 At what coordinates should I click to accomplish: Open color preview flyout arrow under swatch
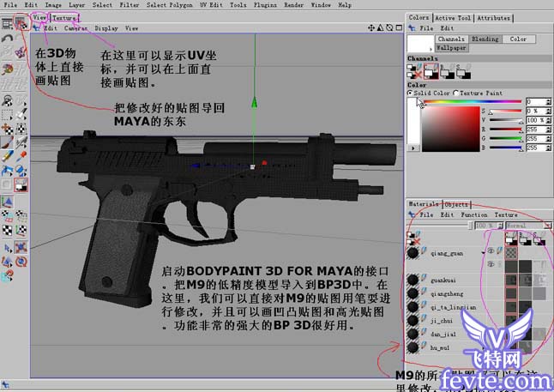pyautogui.click(x=413, y=148)
